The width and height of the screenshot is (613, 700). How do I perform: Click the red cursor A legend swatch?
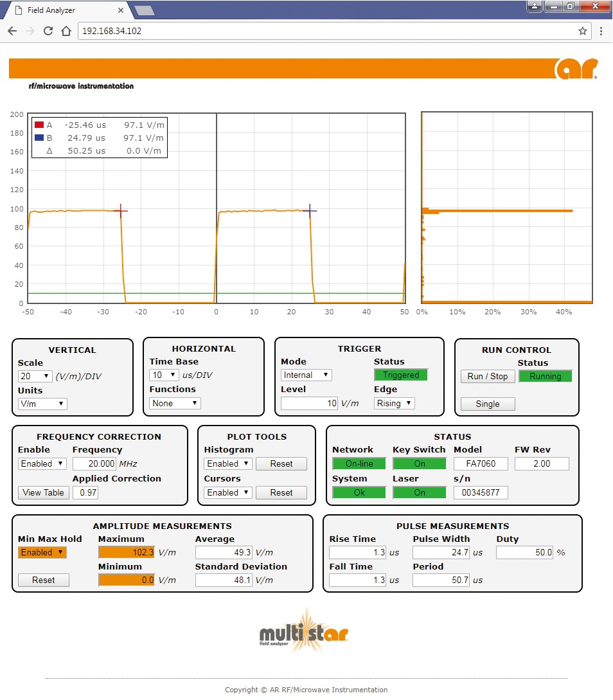[39, 125]
